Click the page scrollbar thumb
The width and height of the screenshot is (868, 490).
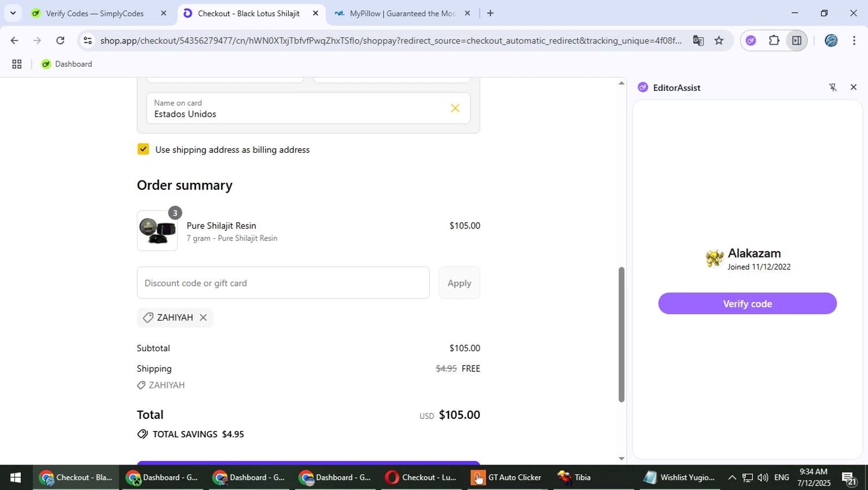click(x=621, y=334)
